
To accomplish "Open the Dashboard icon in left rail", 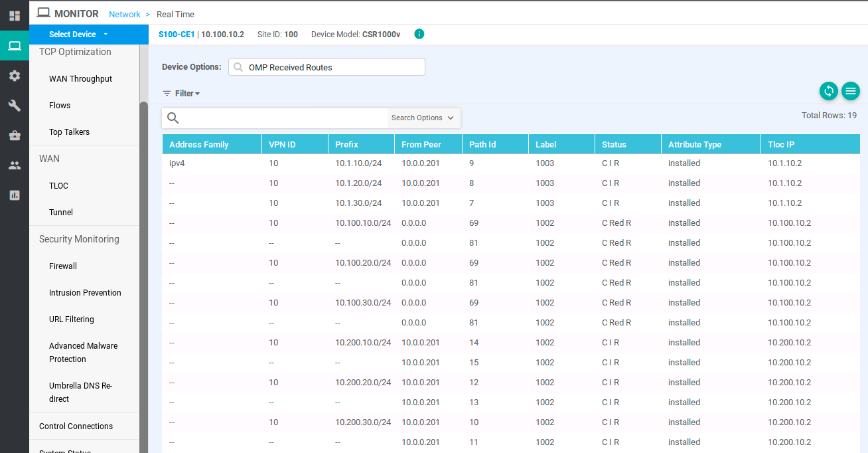I will [x=15, y=15].
